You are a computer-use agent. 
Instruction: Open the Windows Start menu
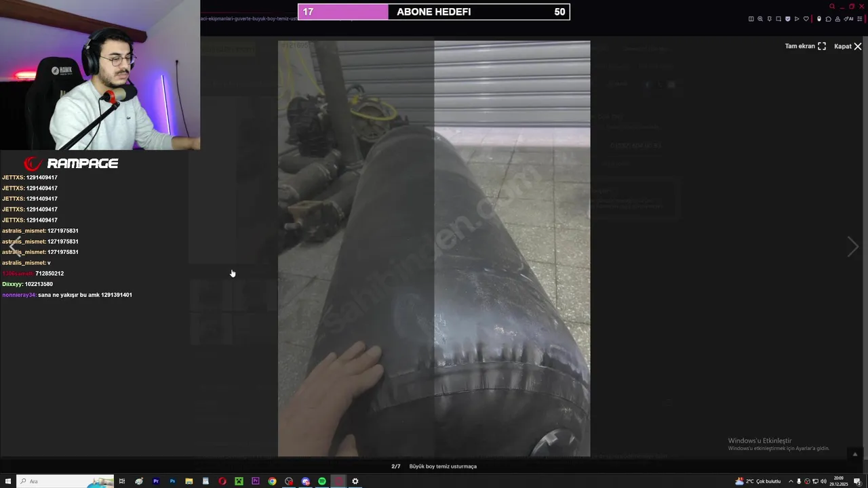tap(8, 481)
